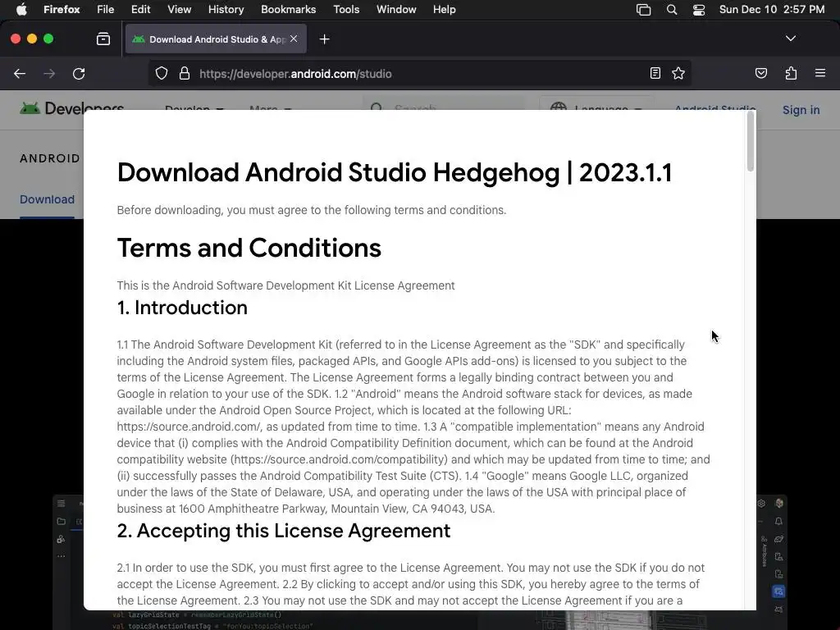Bookmark this page with the star icon

(x=678, y=73)
